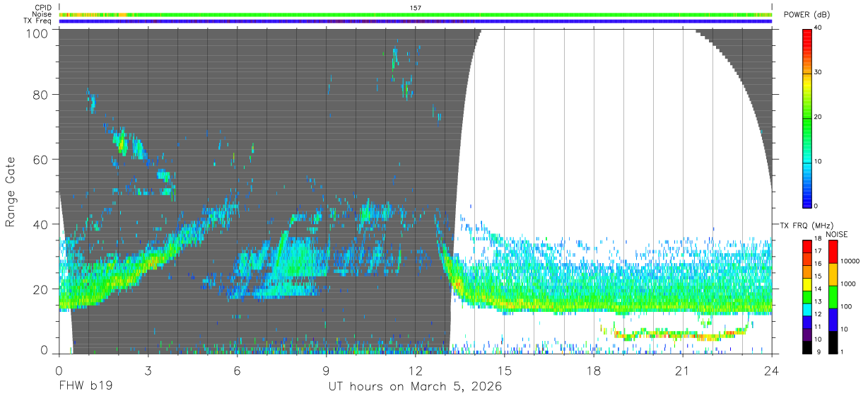Click the 100 tick on the Range Gate axis
Image resolution: width=868 pixels, height=401 pixels.
[x=37, y=33]
